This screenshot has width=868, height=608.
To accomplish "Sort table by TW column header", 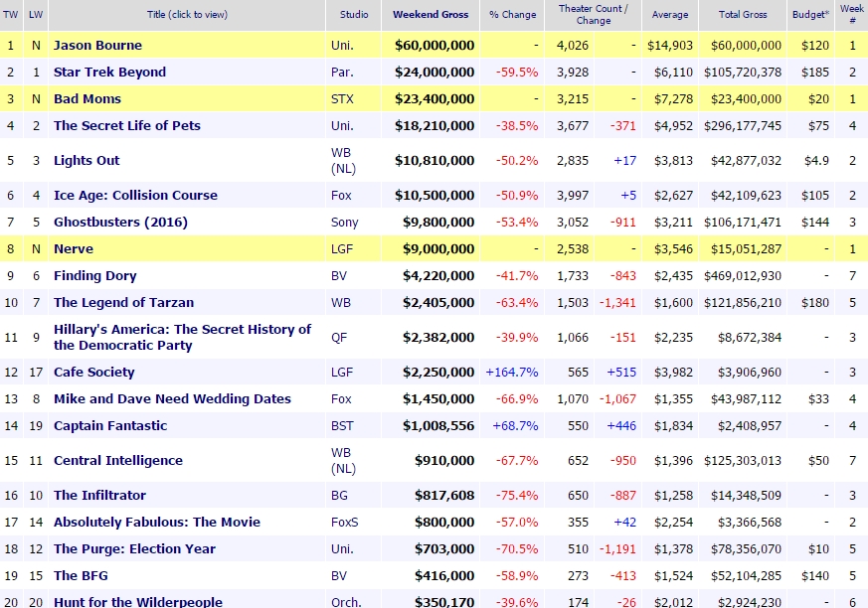I will tap(11, 14).
